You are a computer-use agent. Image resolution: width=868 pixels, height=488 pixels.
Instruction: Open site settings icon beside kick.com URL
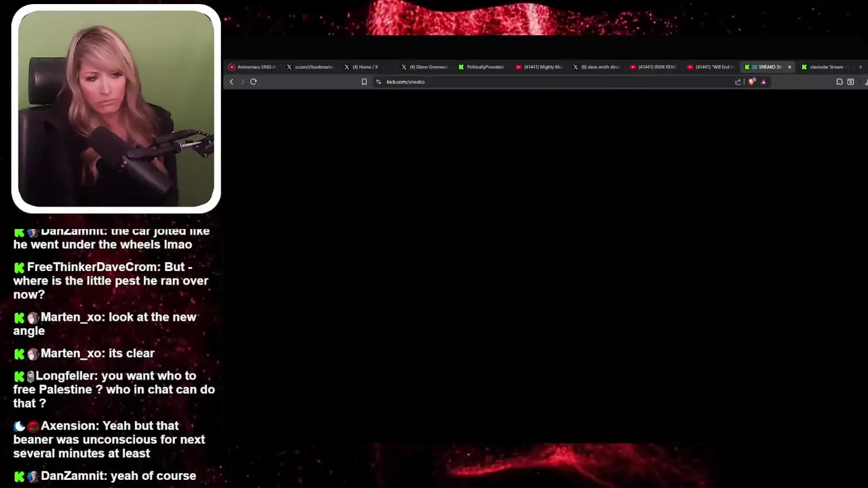[x=378, y=82]
